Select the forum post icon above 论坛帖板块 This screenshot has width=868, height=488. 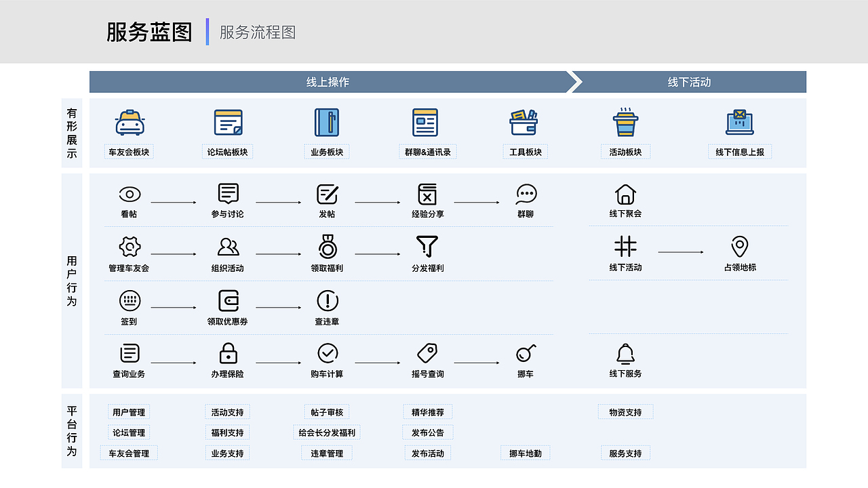click(x=229, y=123)
